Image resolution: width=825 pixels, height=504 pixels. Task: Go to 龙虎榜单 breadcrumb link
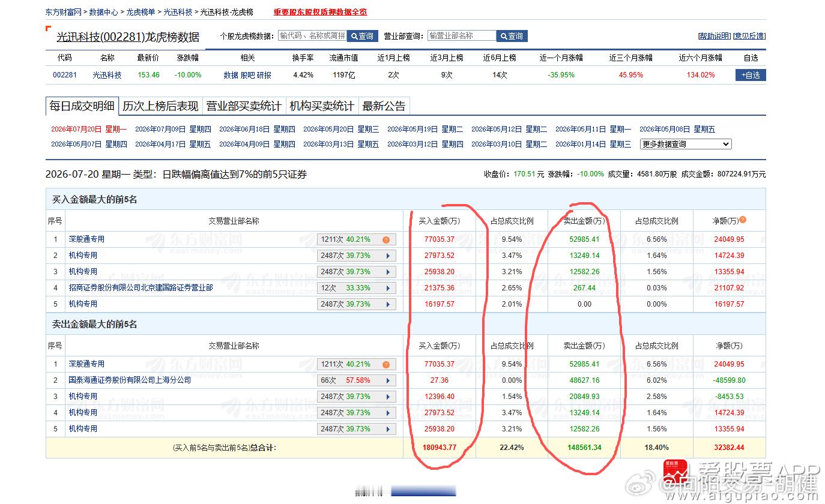click(141, 12)
